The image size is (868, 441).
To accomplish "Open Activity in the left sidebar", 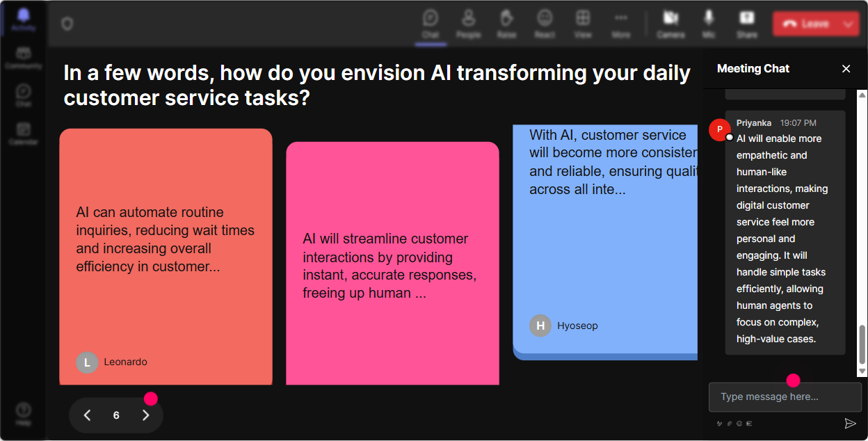I will click(x=24, y=19).
